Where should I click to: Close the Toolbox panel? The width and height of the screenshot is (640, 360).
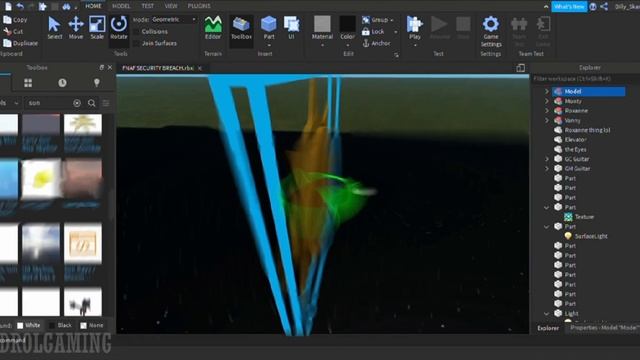(x=110, y=68)
